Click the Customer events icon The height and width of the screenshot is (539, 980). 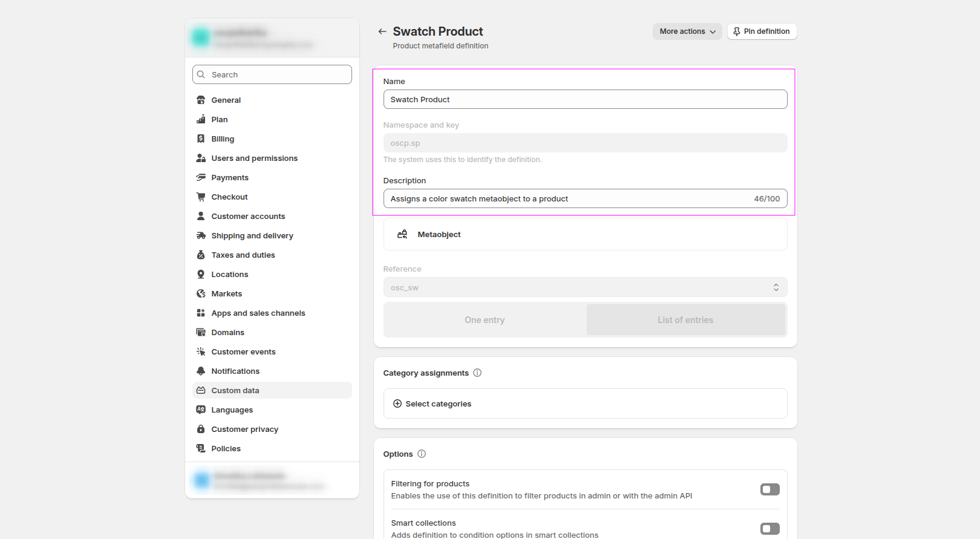pos(201,351)
